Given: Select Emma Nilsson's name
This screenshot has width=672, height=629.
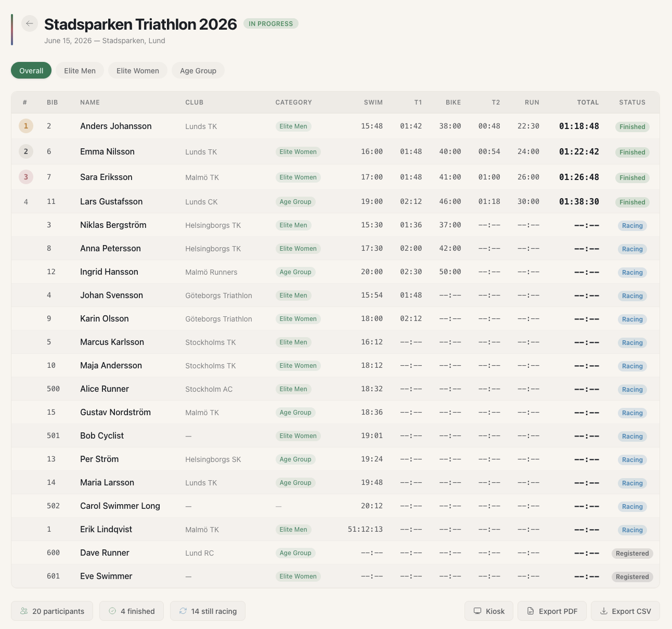Looking at the screenshot, I should 107,151.
